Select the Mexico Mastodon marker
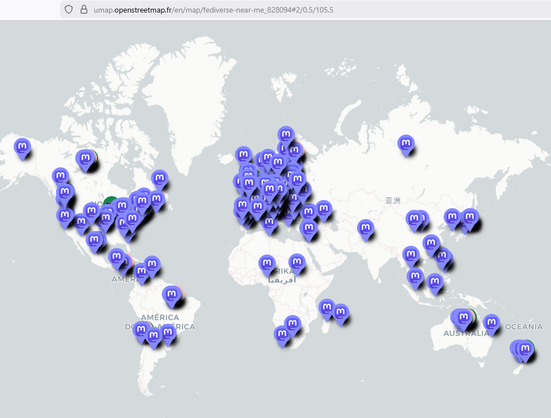Screen dimensions: 551x418 click(x=94, y=243)
